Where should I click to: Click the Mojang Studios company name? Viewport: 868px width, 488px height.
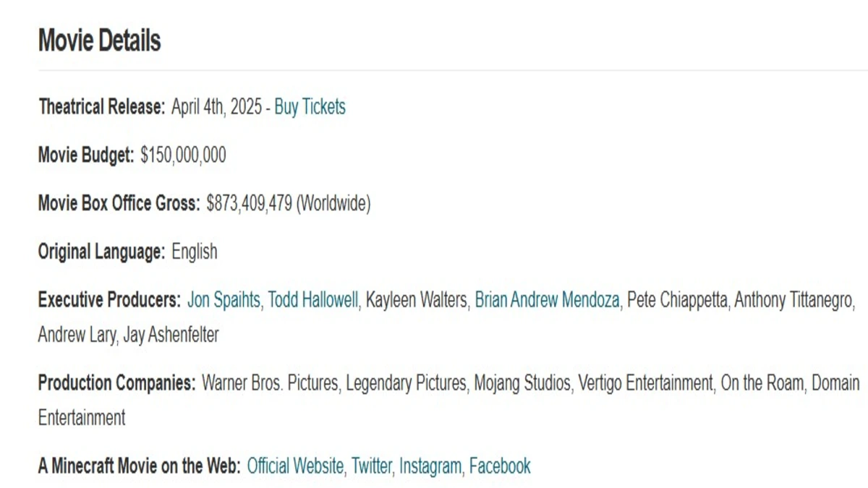(522, 383)
